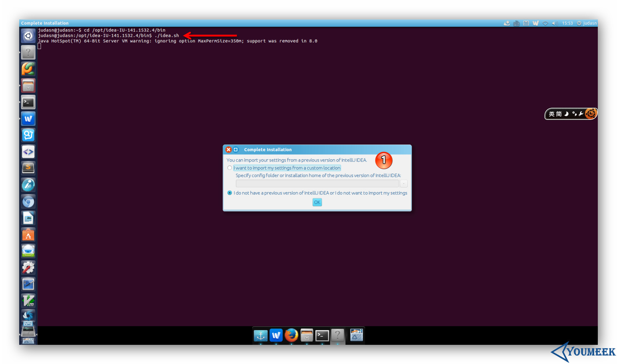Launch Firefox from the bottom dock

tap(291, 335)
